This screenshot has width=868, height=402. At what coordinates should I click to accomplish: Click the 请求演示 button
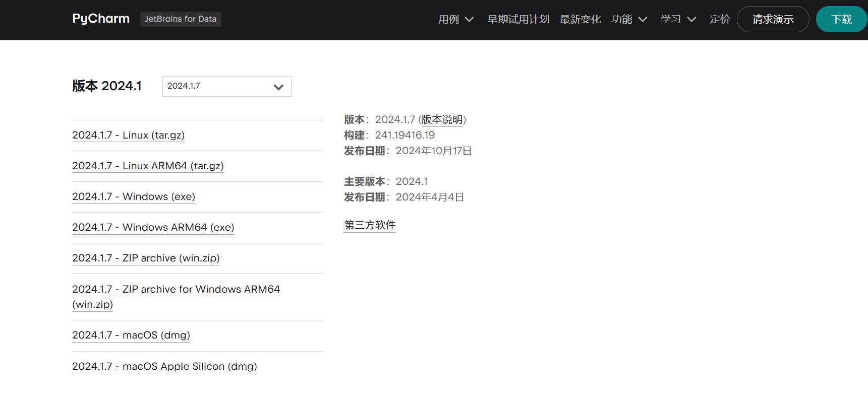click(773, 19)
